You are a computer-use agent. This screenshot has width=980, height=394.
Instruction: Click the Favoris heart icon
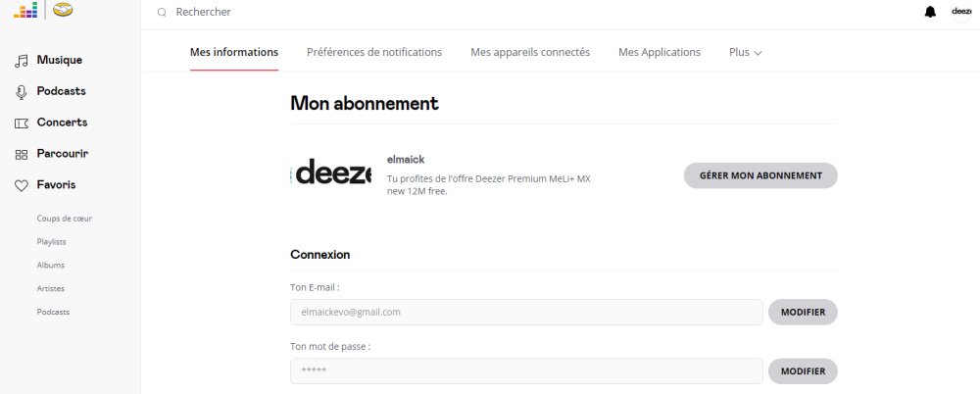coord(21,185)
